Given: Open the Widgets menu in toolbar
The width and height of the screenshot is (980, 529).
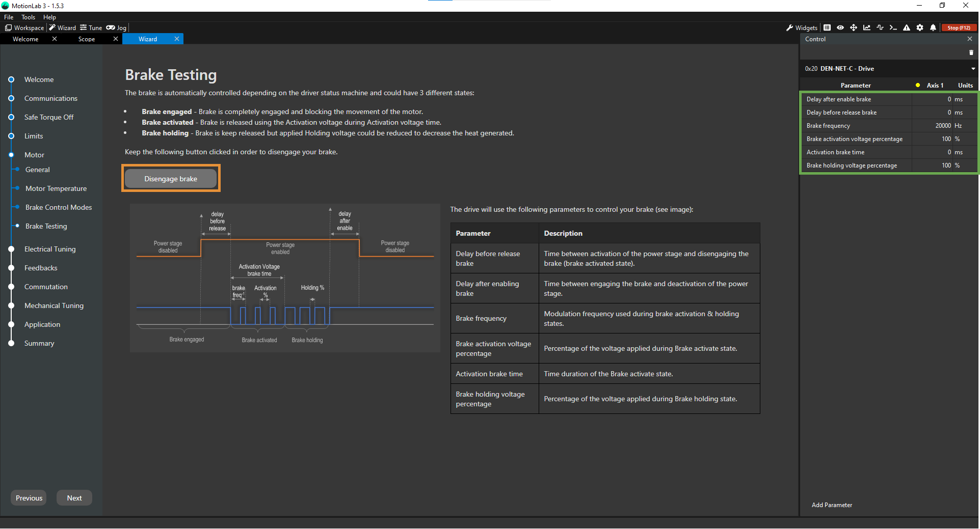Looking at the screenshot, I should [x=802, y=28].
